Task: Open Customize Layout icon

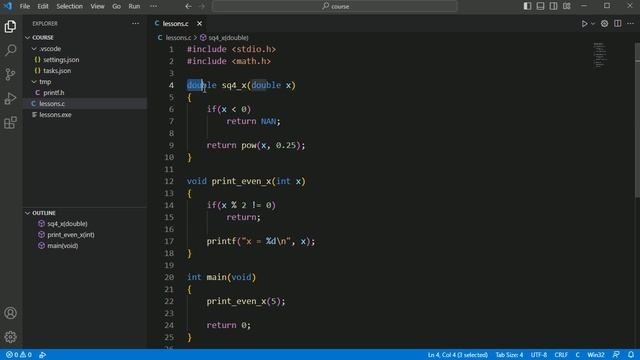Action: tap(567, 6)
